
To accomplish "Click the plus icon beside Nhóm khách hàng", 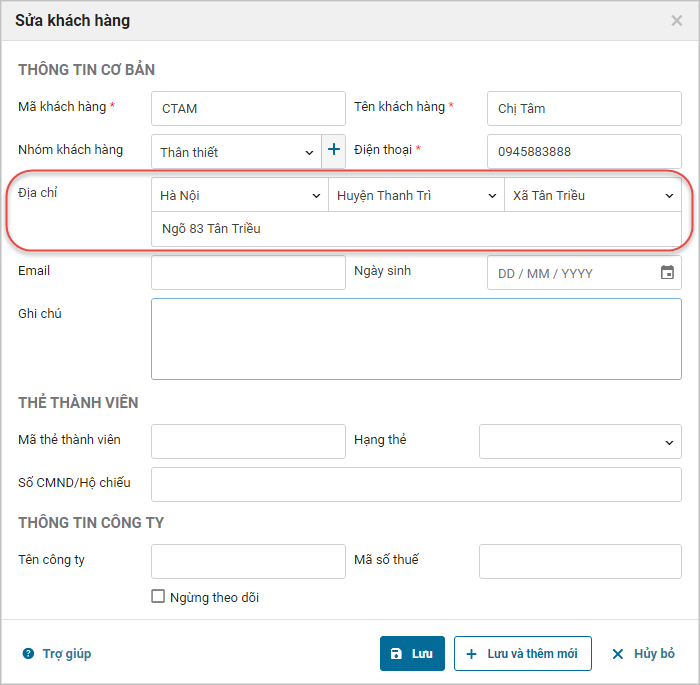I will (334, 151).
